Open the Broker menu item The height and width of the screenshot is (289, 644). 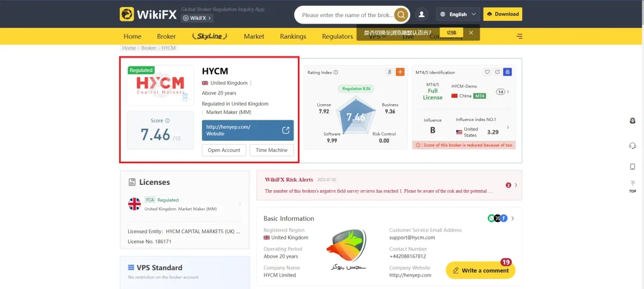pos(166,37)
